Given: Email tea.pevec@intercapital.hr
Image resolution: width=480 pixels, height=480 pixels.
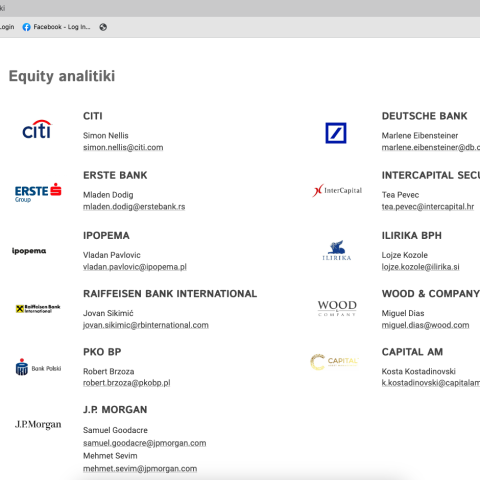Looking at the screenshot, I should 428,207.
